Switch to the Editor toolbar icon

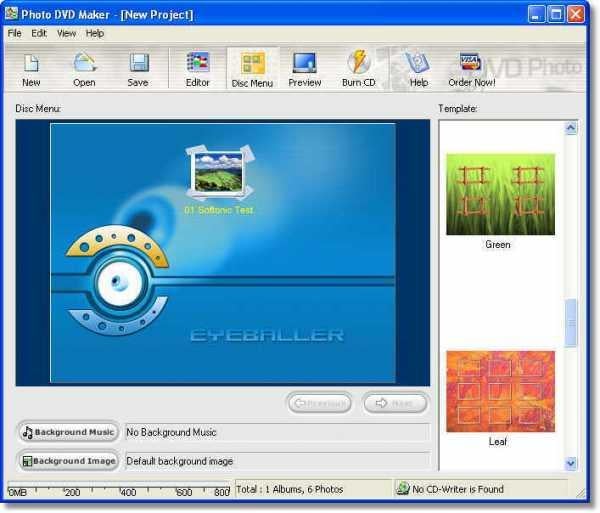[197, 62]
